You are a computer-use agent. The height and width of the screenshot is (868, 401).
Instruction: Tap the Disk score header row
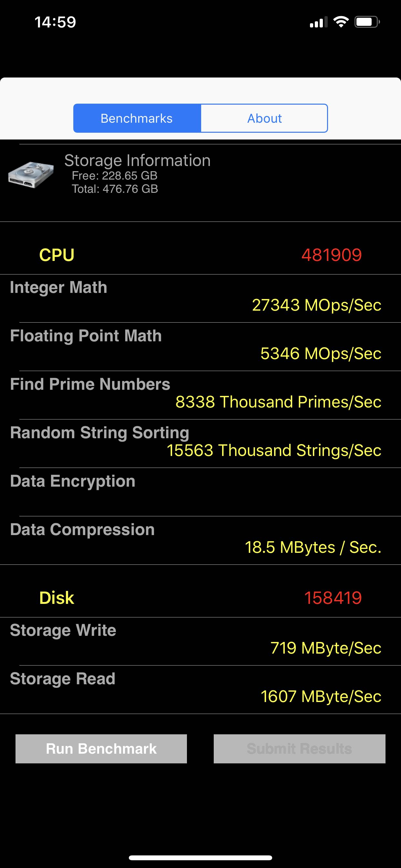click(200, 598)
